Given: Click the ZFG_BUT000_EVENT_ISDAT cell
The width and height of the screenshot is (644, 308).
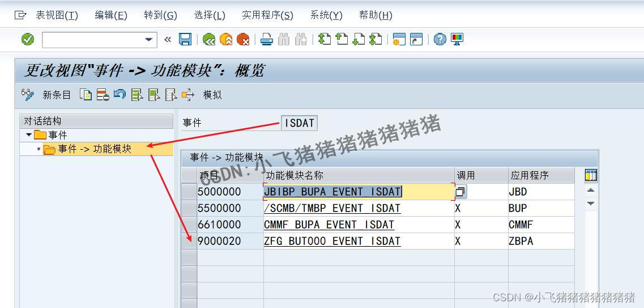Looking at the screenshot, I should coord(359,241).
